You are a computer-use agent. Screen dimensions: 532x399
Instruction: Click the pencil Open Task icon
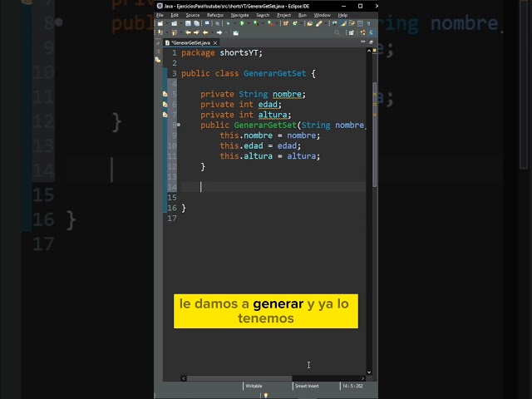pos(319,23)
